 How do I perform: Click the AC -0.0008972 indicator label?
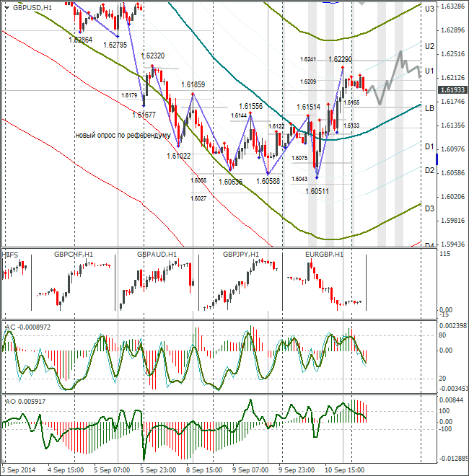28,327
